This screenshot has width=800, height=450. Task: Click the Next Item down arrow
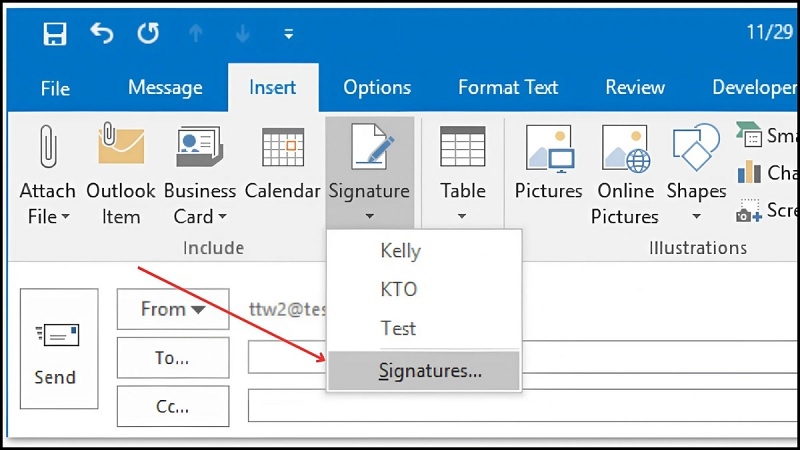[243, 34]
